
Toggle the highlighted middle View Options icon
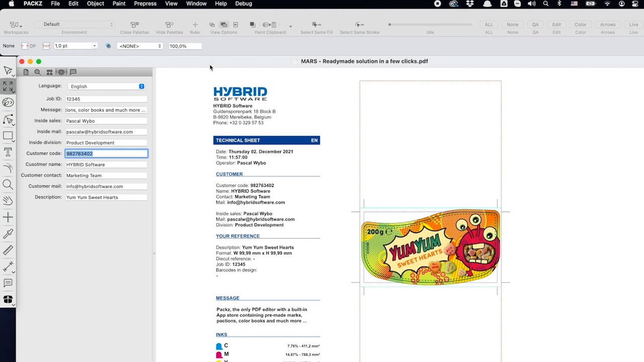pos(224,25)
